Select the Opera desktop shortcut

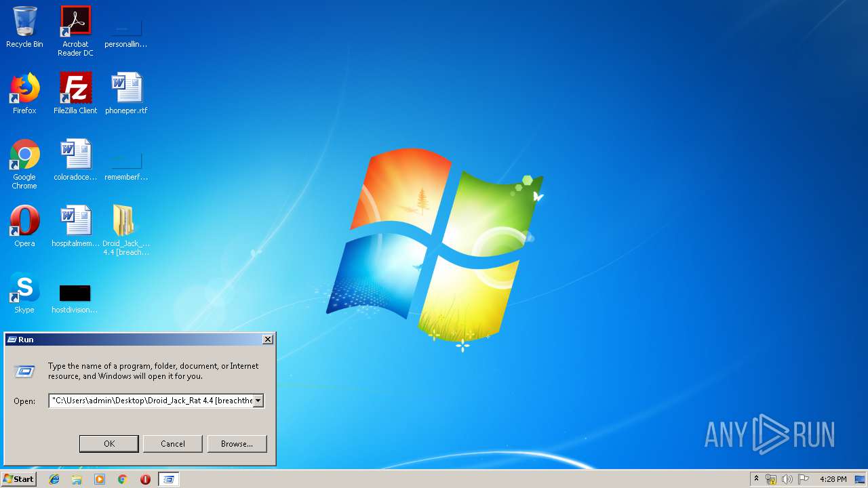pos(24,226)
